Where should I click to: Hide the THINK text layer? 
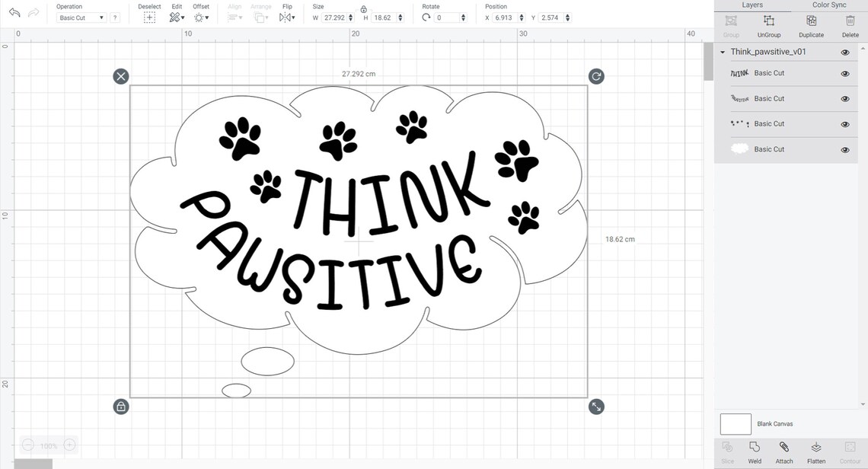(x=844, y=73)
